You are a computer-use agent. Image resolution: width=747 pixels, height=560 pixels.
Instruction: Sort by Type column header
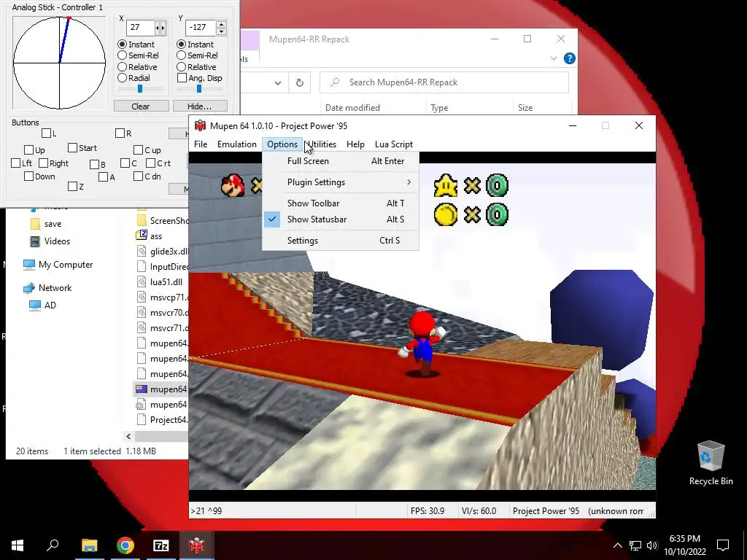[438, 108]
